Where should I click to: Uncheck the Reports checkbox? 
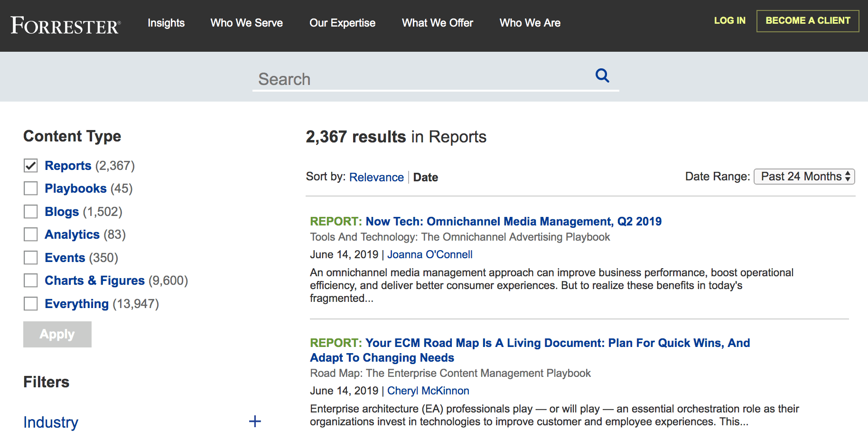[31, 166]
